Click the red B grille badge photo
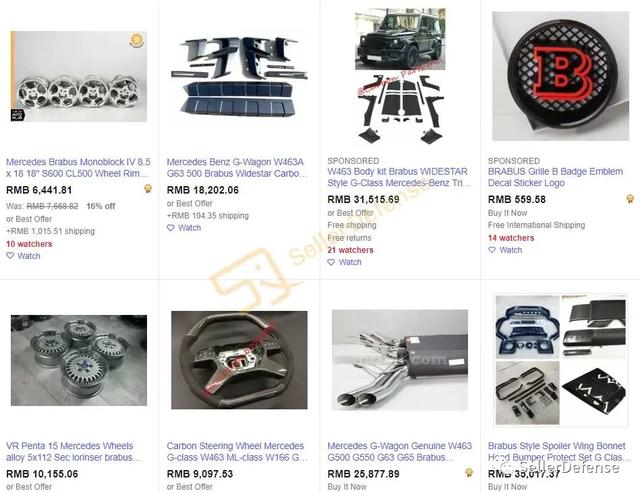The height and width of the screenshot is (493, 640). (560, 76)
